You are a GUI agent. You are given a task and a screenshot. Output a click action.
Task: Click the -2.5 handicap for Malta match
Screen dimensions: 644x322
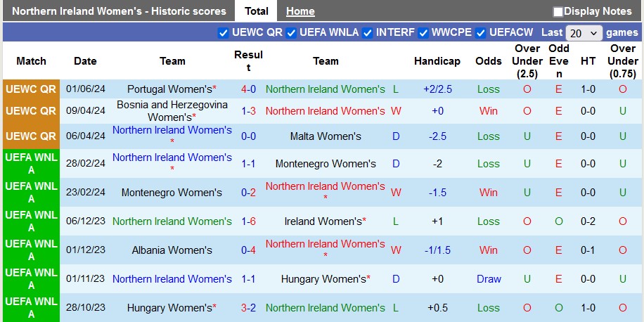[x=437, y=136]
